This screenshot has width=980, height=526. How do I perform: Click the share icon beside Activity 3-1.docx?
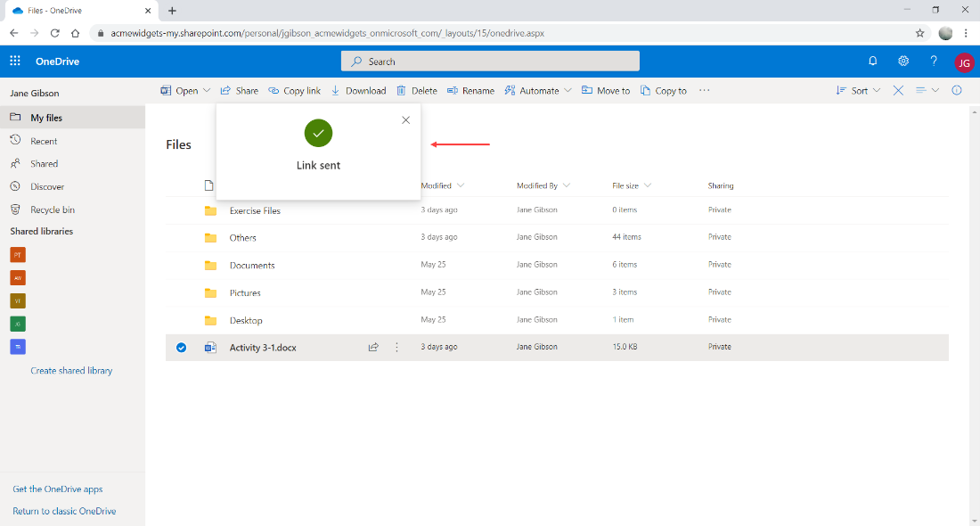[373, 347]
